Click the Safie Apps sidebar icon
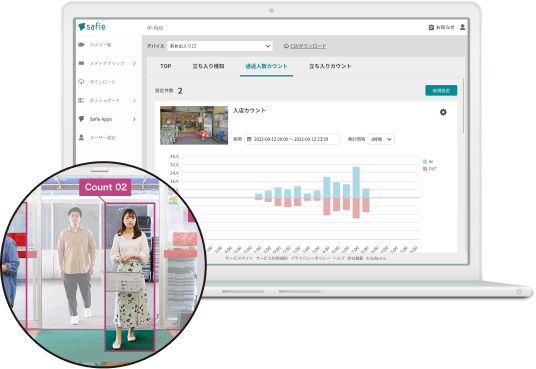 [x=81, y=119]
